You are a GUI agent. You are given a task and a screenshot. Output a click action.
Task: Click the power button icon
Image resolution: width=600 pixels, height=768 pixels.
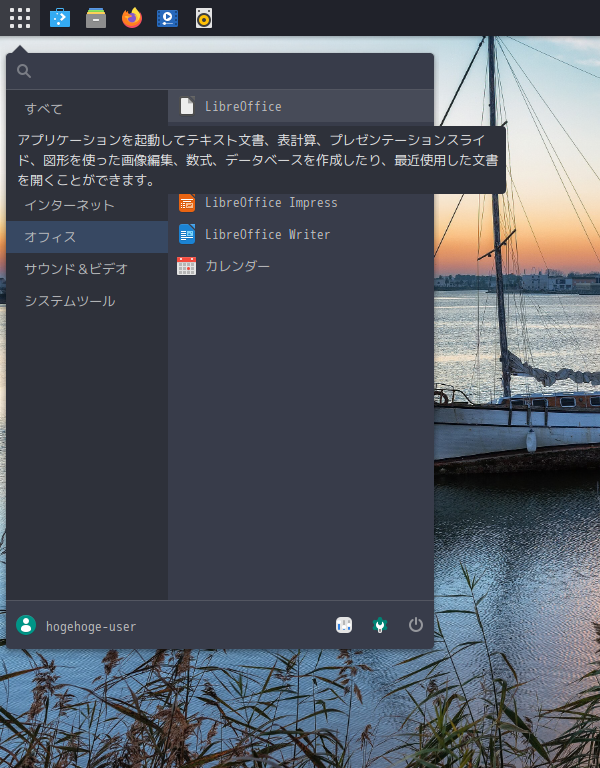click(x=416, y=625)
